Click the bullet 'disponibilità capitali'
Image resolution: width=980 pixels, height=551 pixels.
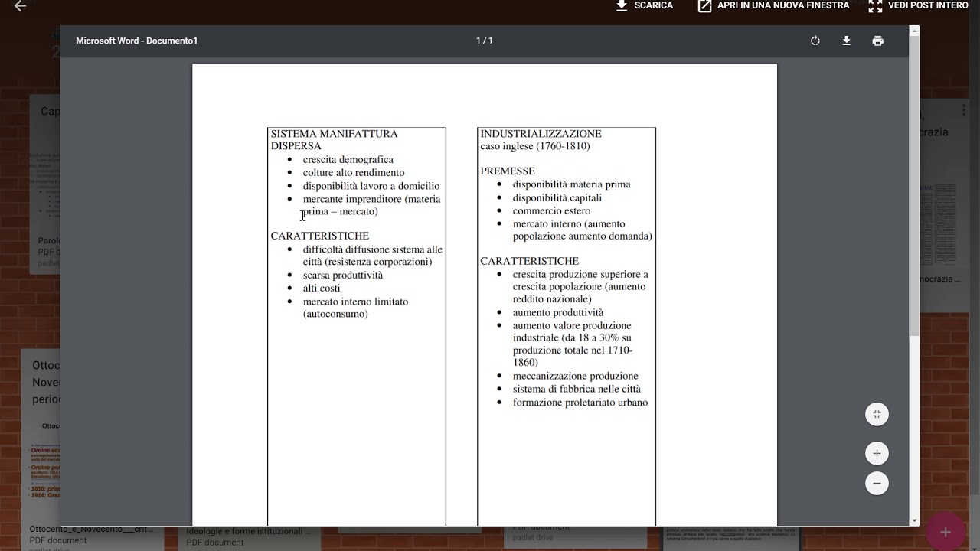(x=557, y=197)
